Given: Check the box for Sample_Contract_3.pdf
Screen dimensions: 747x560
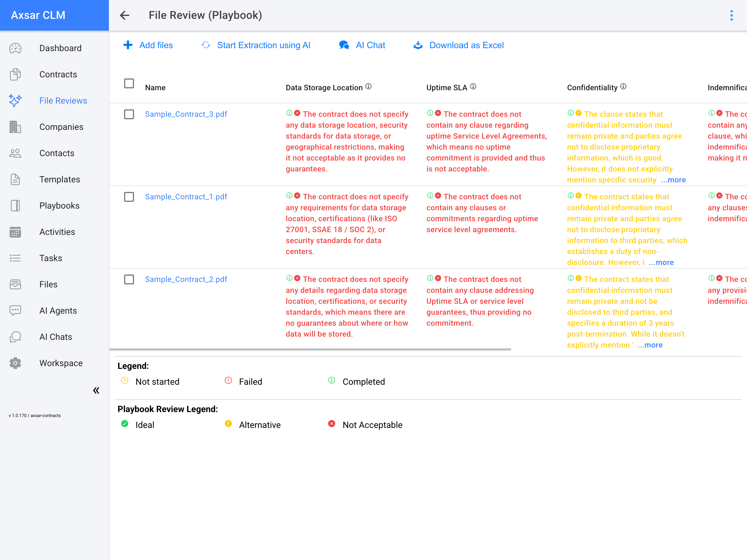Looking at the screenshot, I should (129, 114).
